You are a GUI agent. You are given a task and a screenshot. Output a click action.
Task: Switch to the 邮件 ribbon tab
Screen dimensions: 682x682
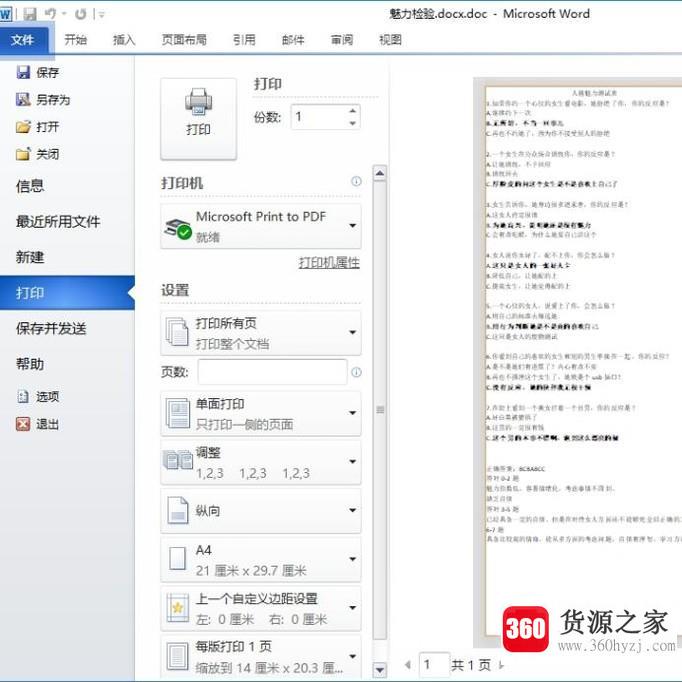point(293,40)
